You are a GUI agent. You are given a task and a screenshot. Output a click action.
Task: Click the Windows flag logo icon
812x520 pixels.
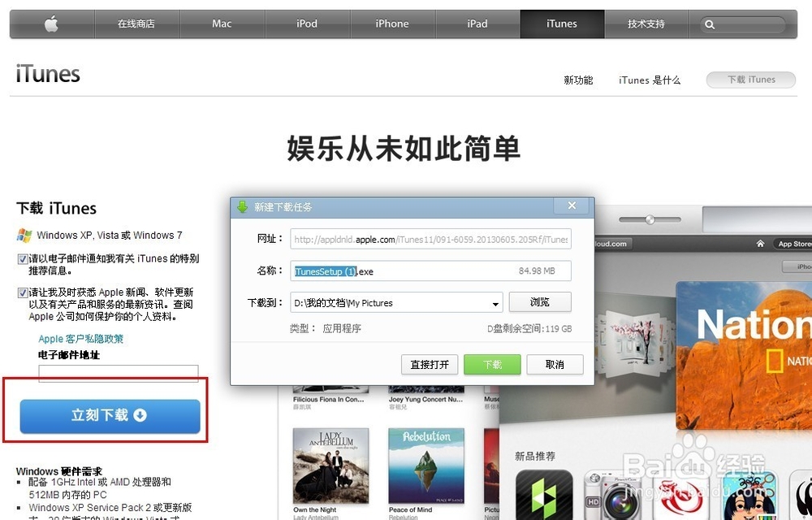[x=24, y=235]
